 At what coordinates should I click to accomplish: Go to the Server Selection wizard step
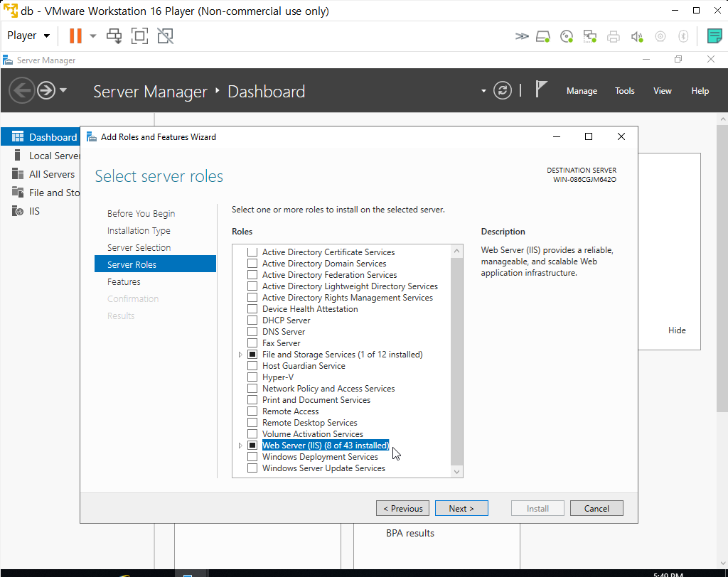click(x=139, y=248)
